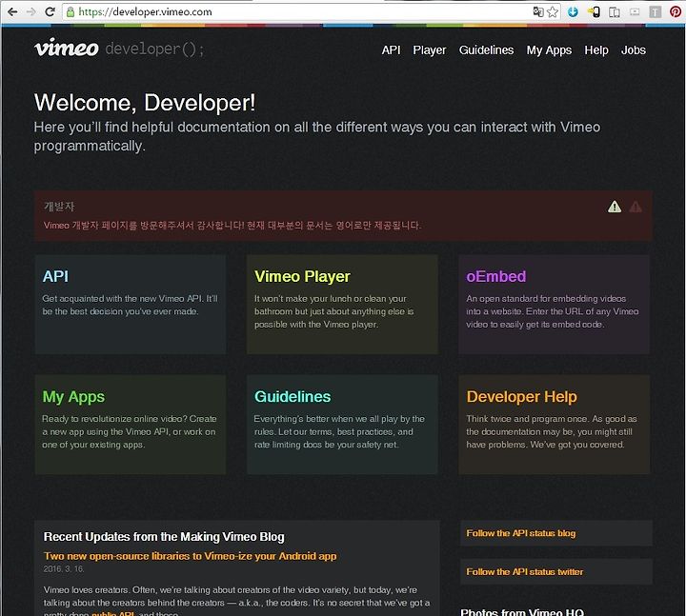Open the oEmbed card heading
Viewport: 686px width, 616px height.
pyautogui.click(x=496, y=276)
